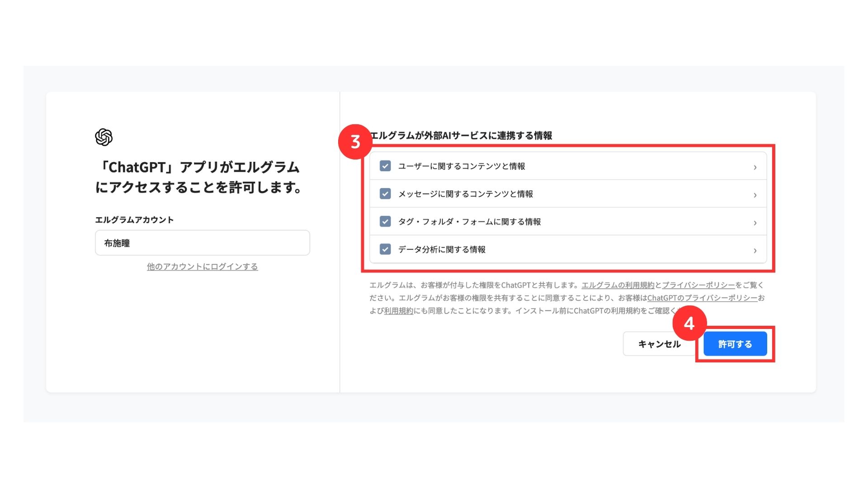This screenshot has height=488, width=868.
Task: Open エルグラムの利用規約 link
Action: (x=618, y=285)
